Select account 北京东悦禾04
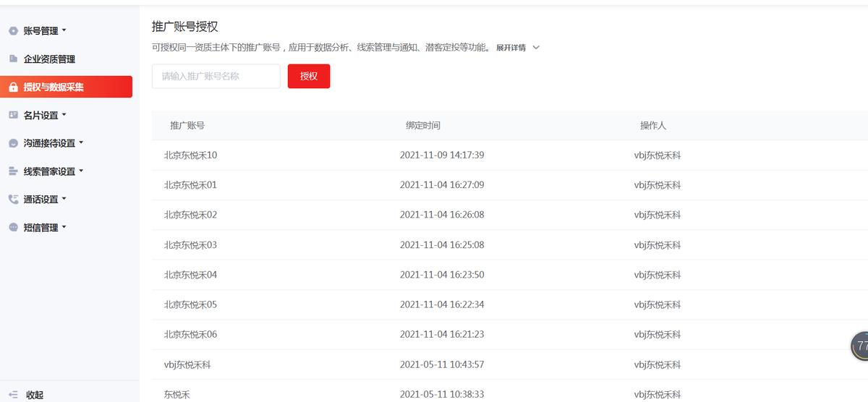The height and width of the screenshot is (402, 868). click(x=190, y=275)
